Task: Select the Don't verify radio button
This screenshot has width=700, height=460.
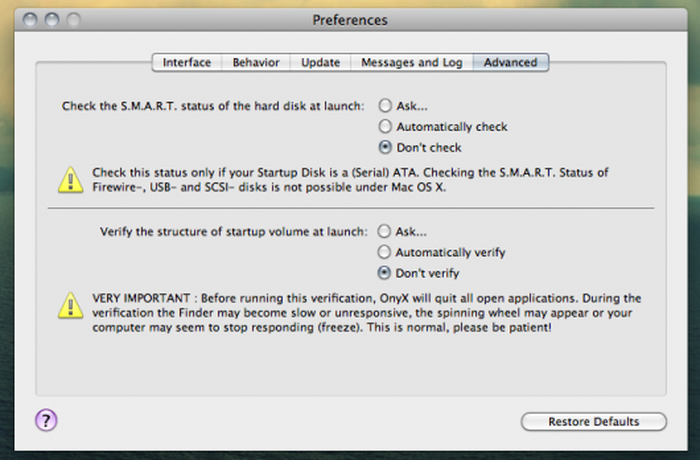Action: click(384, 273)
